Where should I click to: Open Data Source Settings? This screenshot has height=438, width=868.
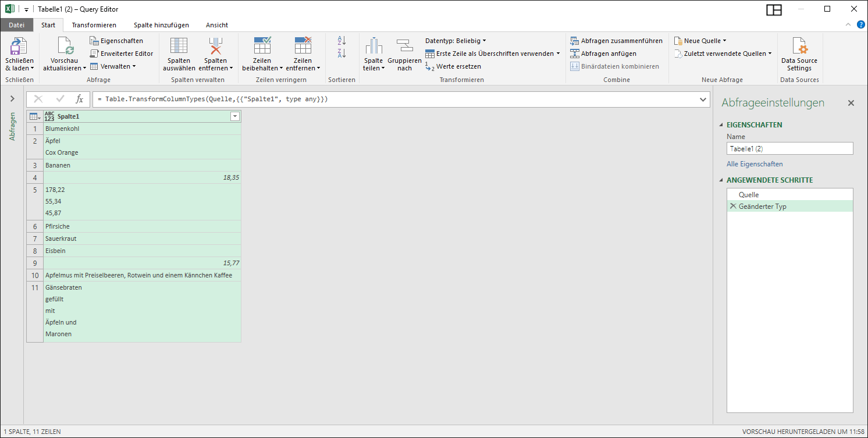pos(799,54)
